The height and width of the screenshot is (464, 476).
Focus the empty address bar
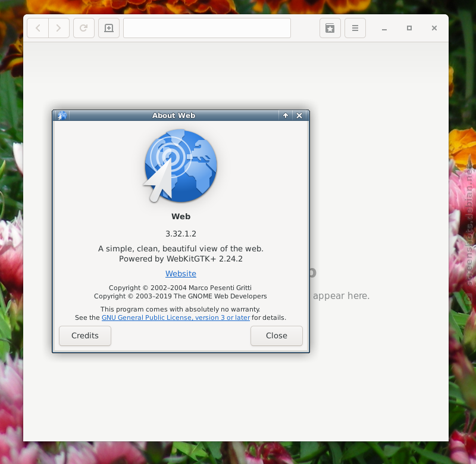(207, 28)
